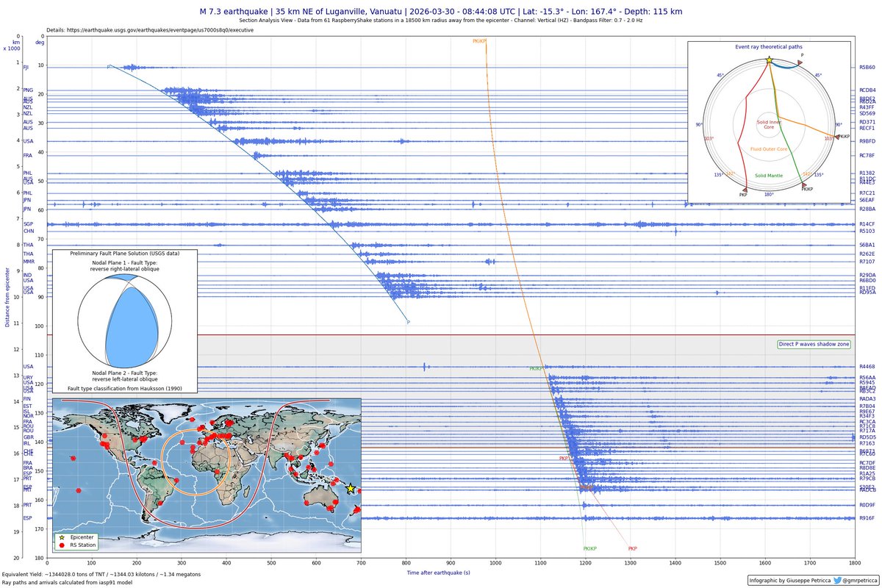Click the orange PKIKP label at the plot top
Viewport: 882px width, 588px height.
pyautogui.click(x=479, y=41)
